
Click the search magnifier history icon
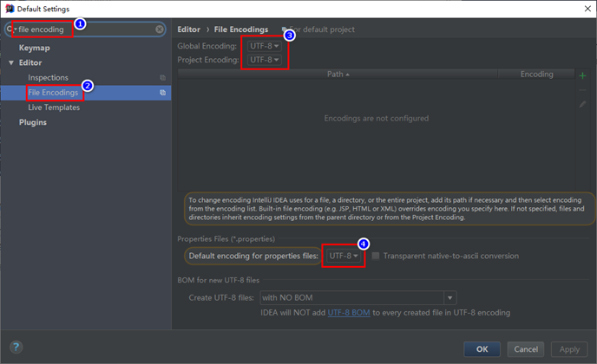(11, 29)
